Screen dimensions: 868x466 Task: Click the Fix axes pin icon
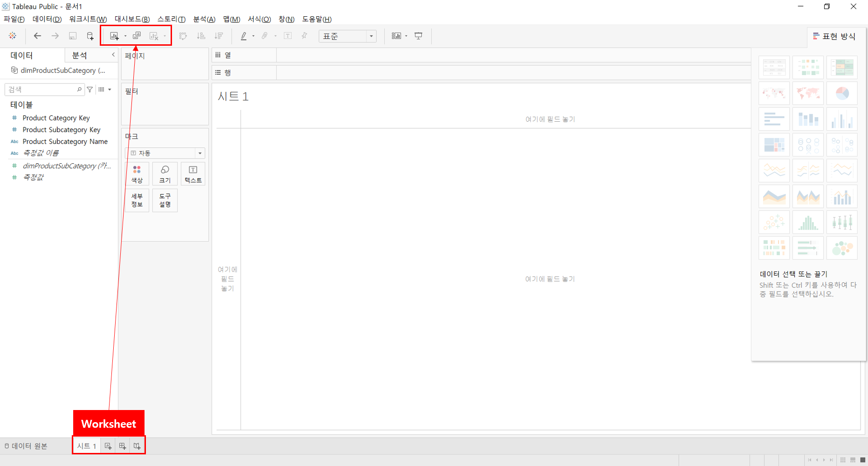[304, 36]
